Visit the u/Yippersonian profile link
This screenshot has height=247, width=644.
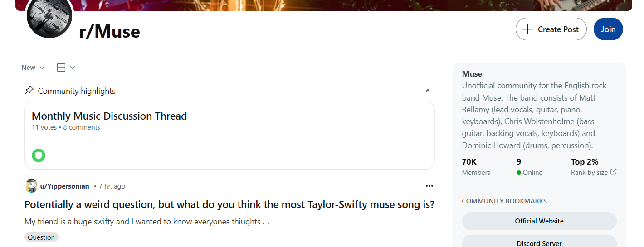[64, 186]
